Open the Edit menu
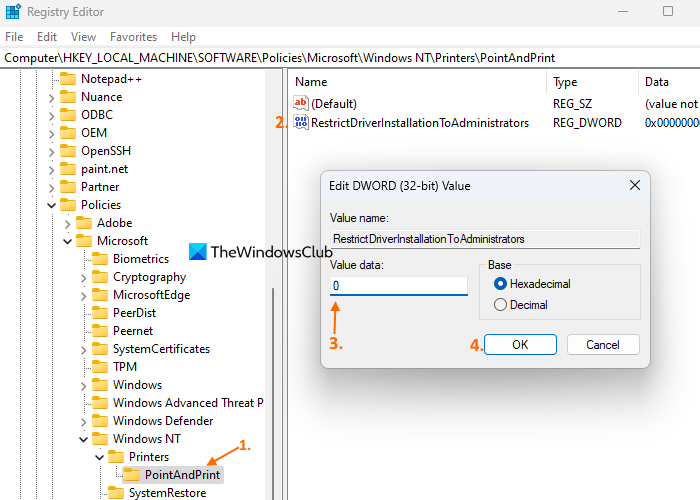 click(47, 37)
